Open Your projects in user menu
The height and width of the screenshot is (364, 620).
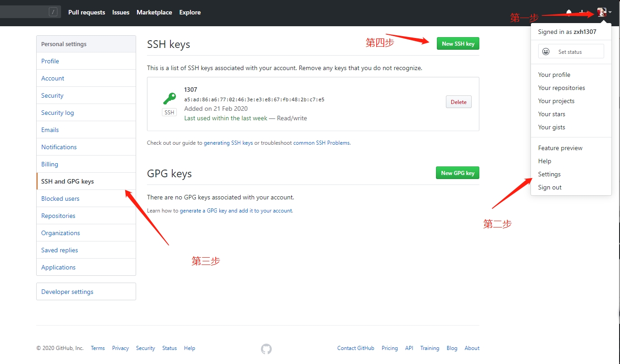click(x=556, y=101)
